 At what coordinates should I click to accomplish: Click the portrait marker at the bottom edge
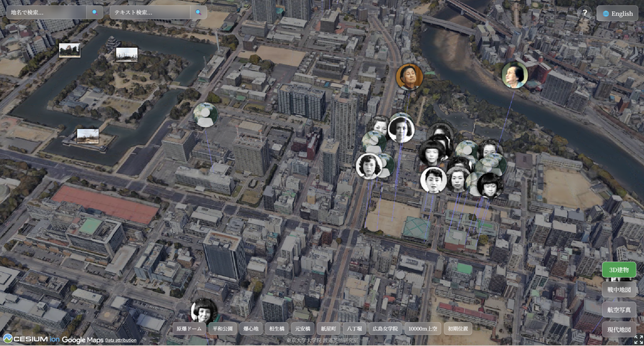(x=204, y=311)
